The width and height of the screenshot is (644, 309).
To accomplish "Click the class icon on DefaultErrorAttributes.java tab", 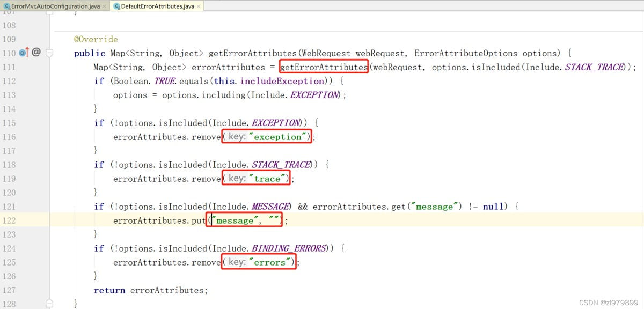I will tap(117, 6).
